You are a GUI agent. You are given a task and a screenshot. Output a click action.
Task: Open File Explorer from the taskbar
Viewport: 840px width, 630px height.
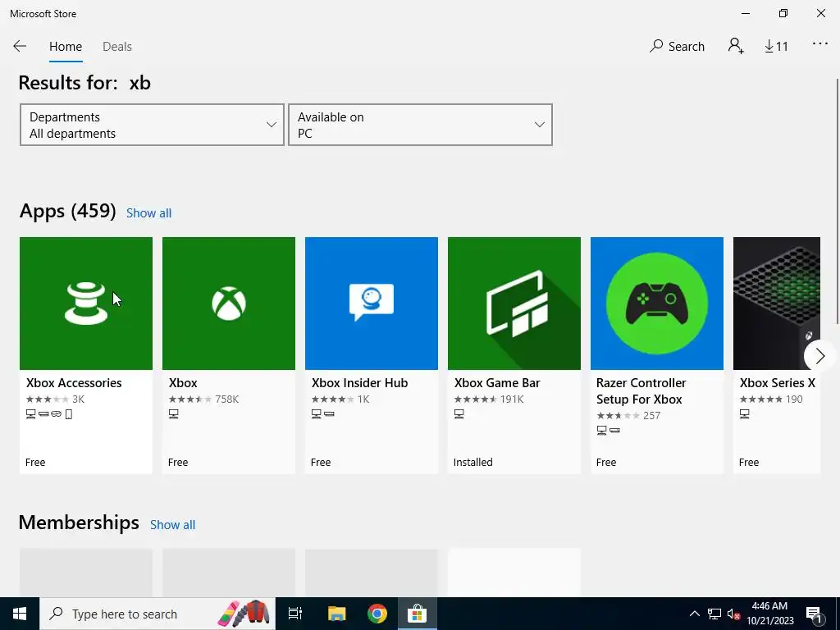[x=337, y=614]
